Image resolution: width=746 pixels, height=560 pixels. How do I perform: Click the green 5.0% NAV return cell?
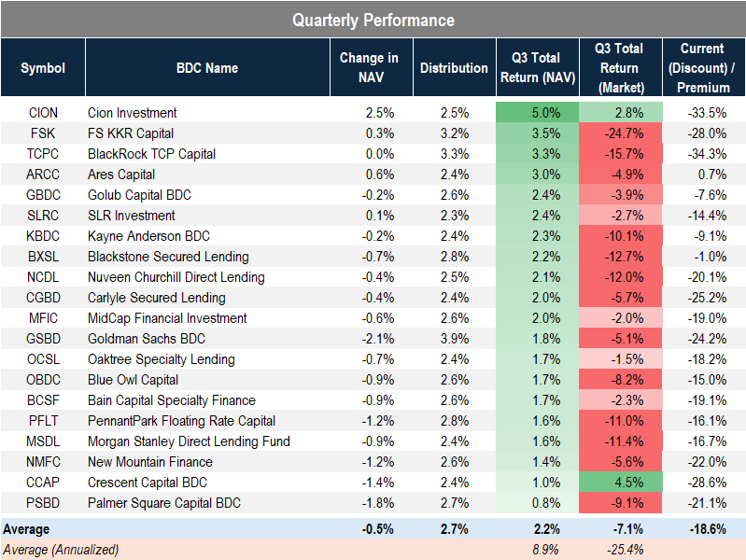click(x=537, y=113)
